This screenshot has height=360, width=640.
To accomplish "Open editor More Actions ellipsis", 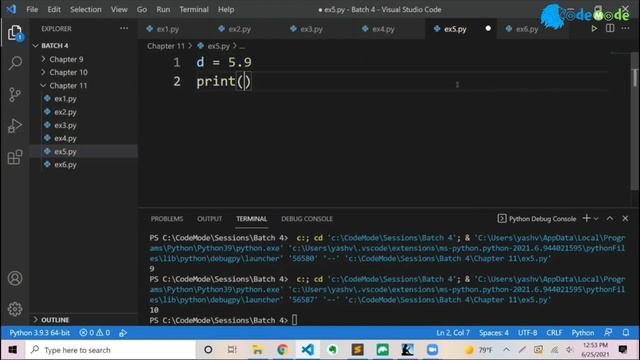I will (x=625, y=28).
